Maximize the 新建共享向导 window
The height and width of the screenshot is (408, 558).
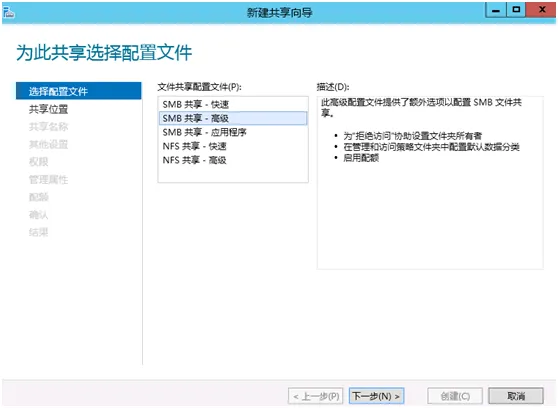coord(516,10)
